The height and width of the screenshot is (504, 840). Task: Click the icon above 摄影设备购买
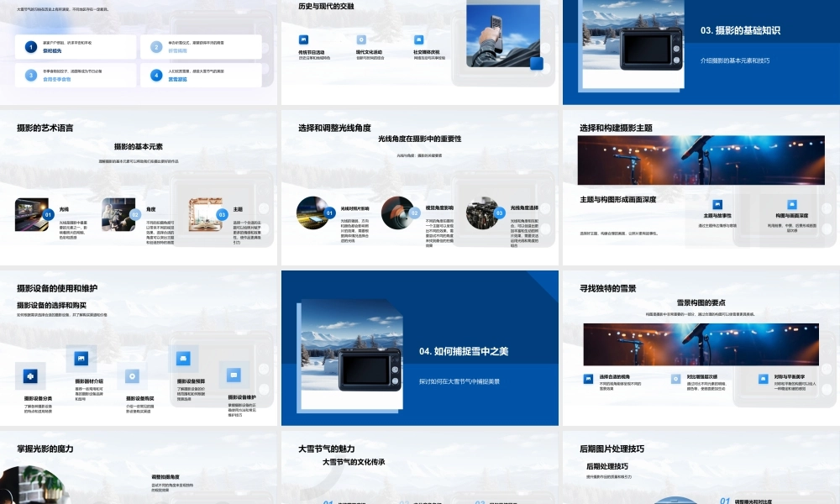click(x=133, y=376)
